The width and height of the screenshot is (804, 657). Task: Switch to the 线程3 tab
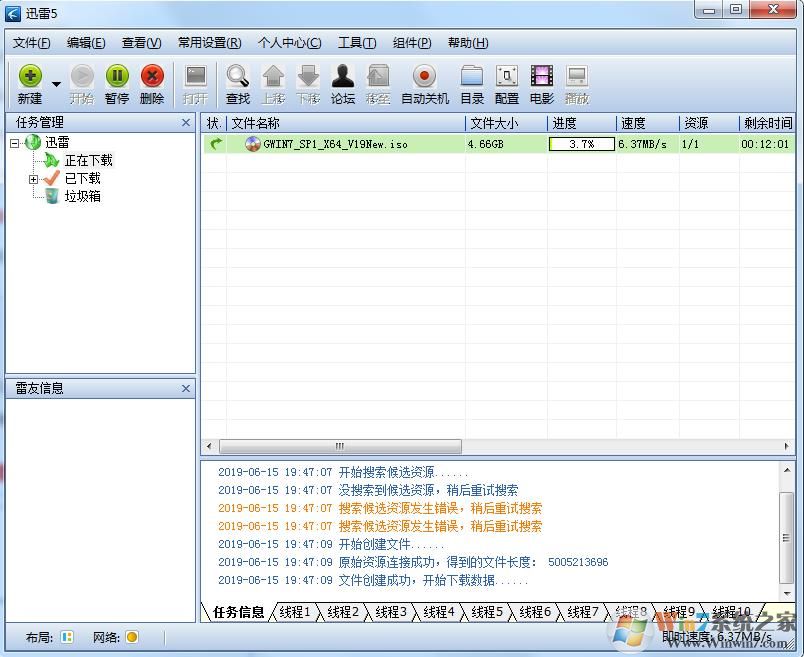(391, 612)
